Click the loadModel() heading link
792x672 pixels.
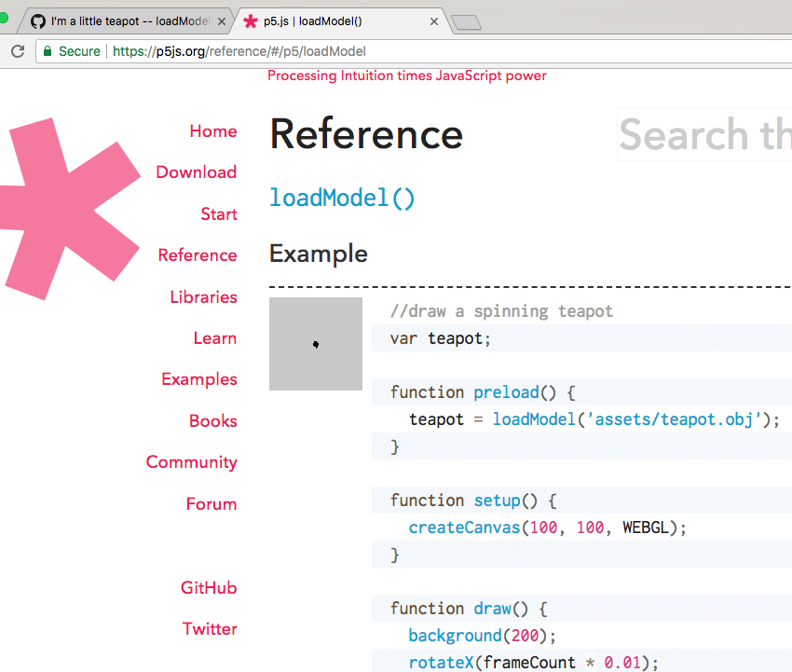pyautogui.click(x=341, y=198)
